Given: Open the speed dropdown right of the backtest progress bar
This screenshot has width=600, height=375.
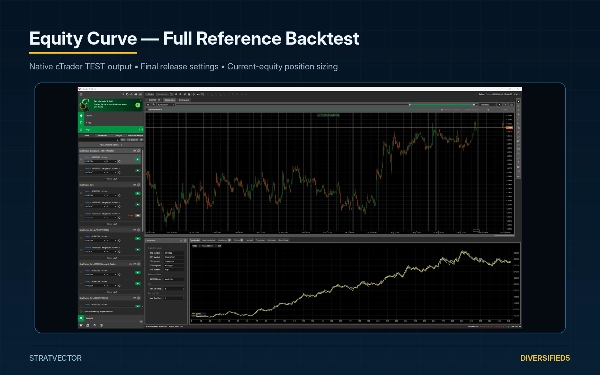Looking at the screenshot, I should (487, 104).
